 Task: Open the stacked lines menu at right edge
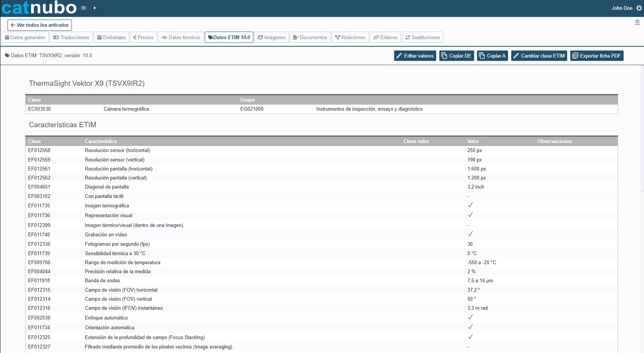pos(637,23)
